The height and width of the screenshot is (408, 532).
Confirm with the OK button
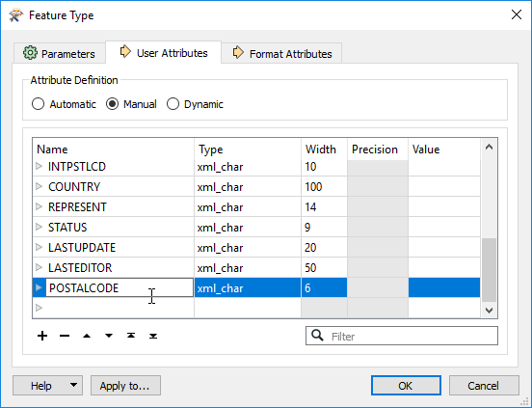point(406,385)
